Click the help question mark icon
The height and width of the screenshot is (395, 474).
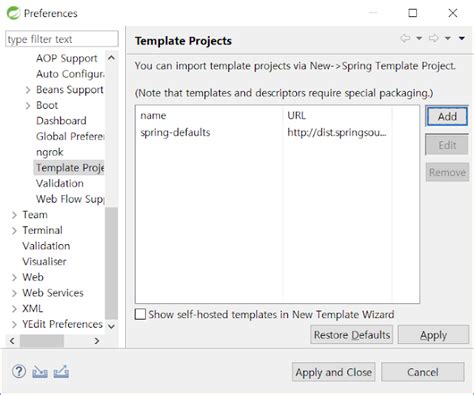19,371
